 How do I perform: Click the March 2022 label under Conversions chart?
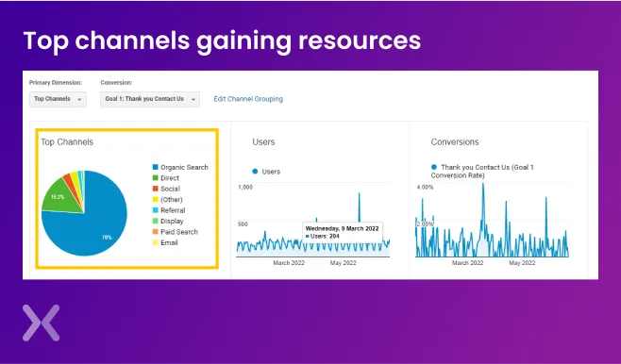468,263
